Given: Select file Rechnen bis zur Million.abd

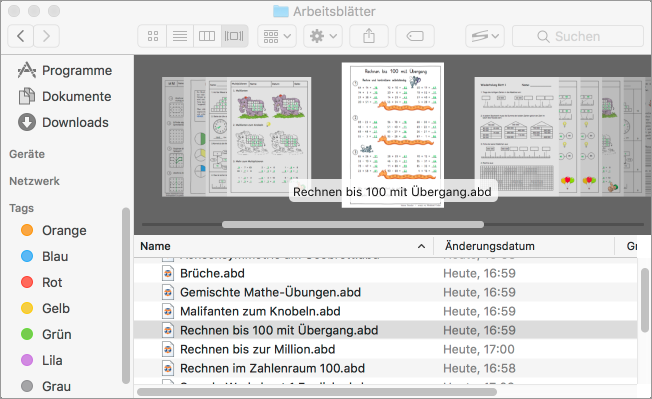Looking at the screenshot, I should (x=385, y=349).
